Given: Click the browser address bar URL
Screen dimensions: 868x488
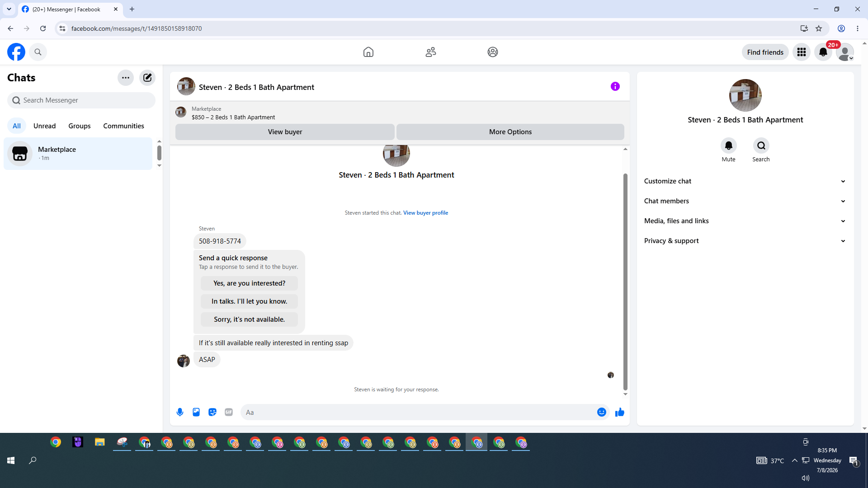Looking at the screenshot, I should [x=137, y=28].
